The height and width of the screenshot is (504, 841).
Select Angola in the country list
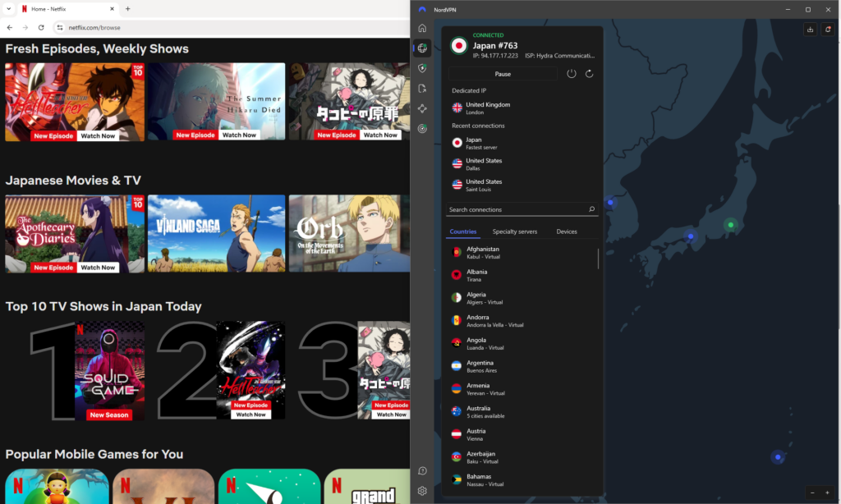tap(522, 344)
